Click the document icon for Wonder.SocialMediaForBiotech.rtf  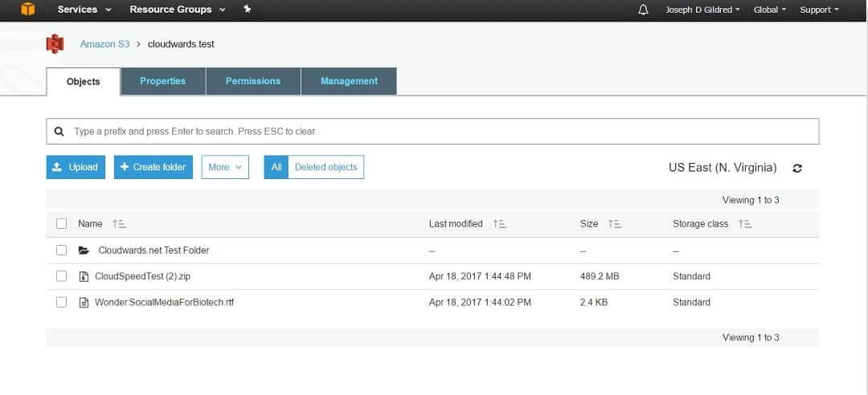tap(84, 303)
